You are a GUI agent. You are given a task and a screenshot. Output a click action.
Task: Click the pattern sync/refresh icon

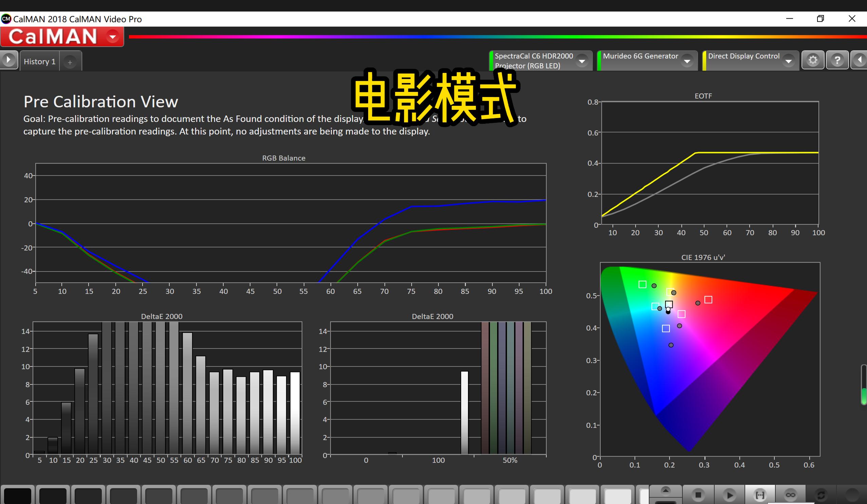[821, 495]
